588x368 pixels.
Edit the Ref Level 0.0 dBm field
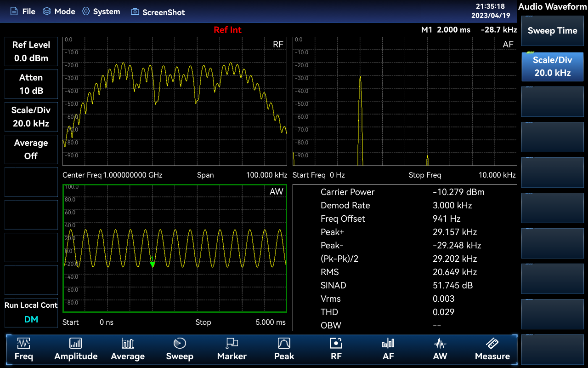(31, 52)
